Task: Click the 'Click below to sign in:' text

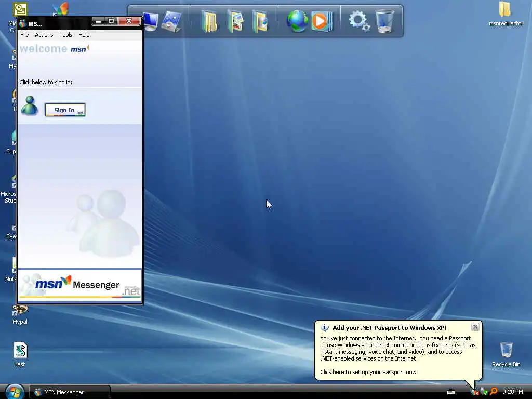Action: tap(46, 82)
